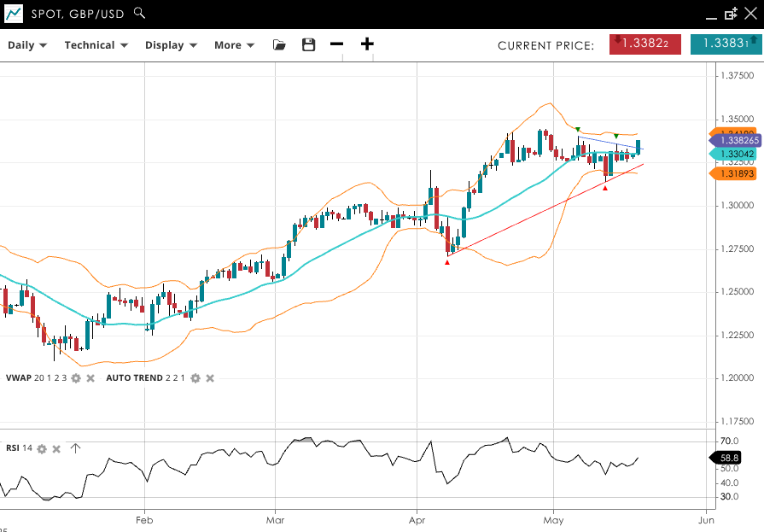Pop out the chart window
Viewport: 764px width, 532px height.
(731, 14)
